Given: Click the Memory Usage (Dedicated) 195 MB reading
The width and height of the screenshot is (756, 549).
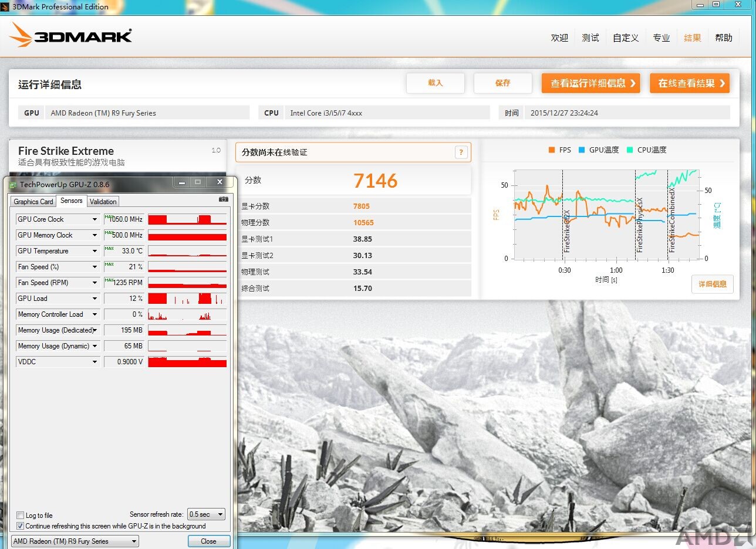Looking at the screenshot, I should [x=124, y=330].
